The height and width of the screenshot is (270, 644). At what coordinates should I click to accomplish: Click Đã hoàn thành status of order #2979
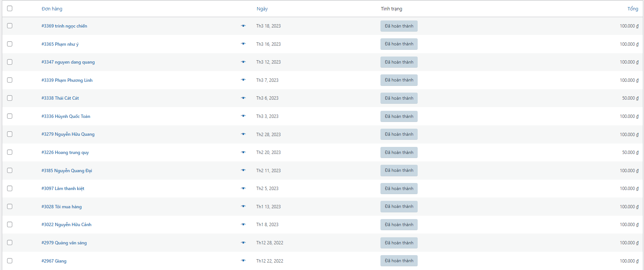[399, 243]
